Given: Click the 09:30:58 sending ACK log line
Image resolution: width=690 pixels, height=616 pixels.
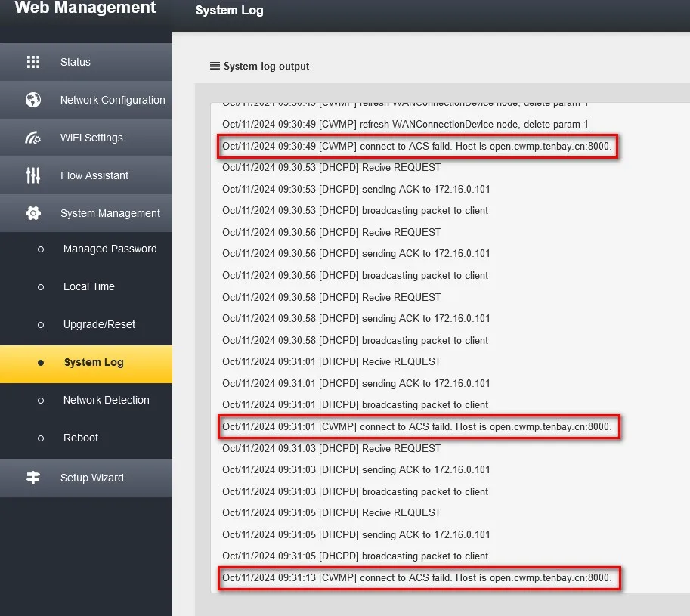Looking at the screenshot, I should click(x=356, y=318).
